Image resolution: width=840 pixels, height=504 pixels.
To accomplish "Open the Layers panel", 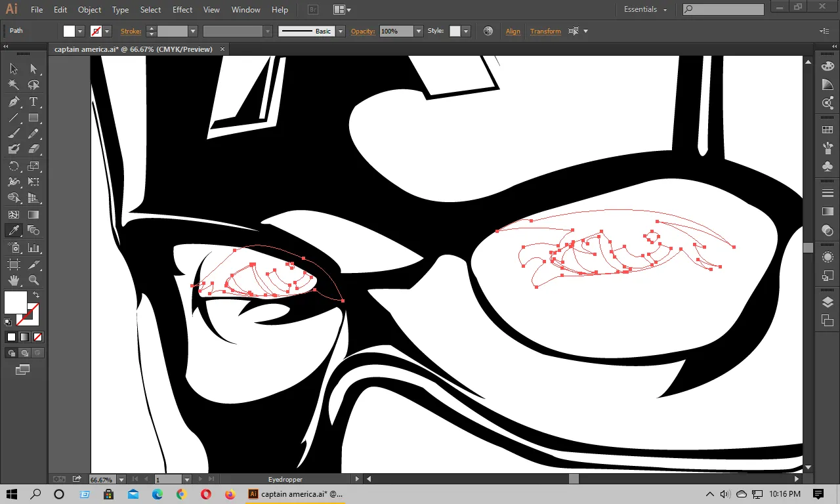I will pos(828,302).
